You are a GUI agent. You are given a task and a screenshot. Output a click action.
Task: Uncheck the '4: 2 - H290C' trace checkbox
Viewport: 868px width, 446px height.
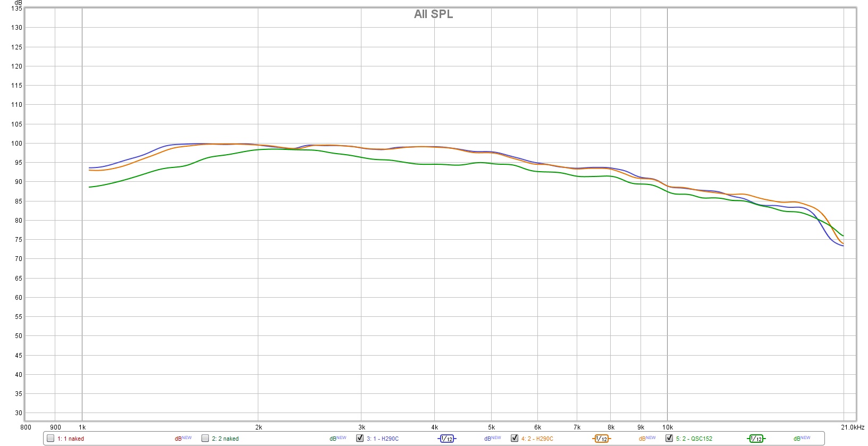coord(515,439)
